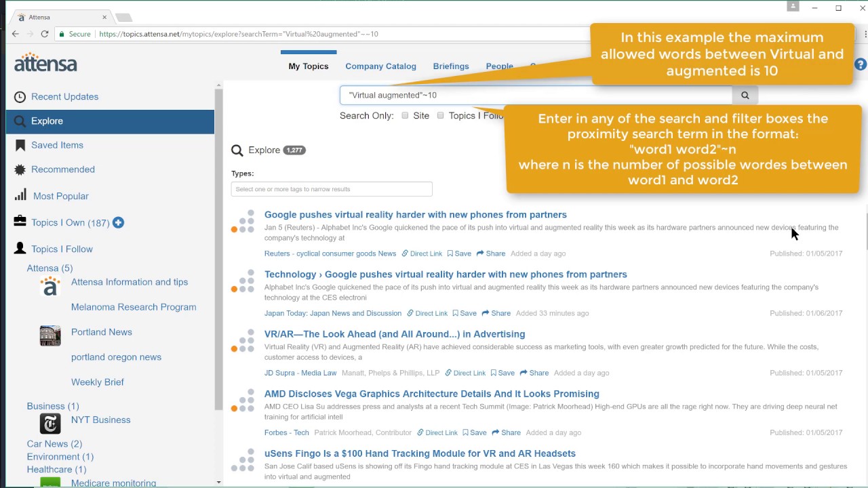Screen dimensions: 868x488
Task: Click NYT Business logo thumbnail
Action: (x=50, y=424)
